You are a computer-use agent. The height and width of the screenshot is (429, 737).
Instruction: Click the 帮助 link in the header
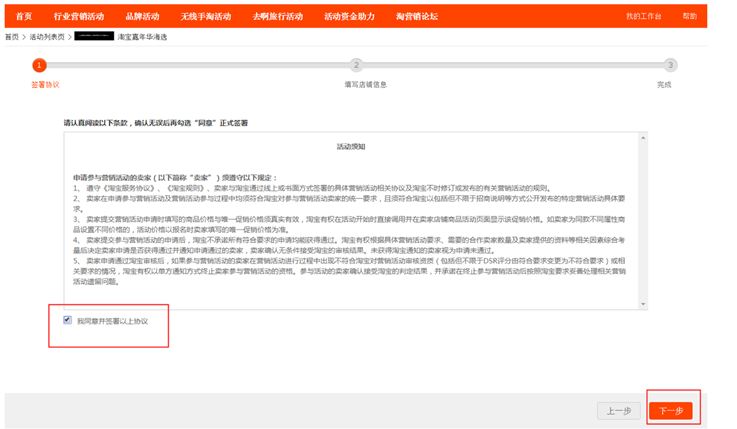pos(690,16)
